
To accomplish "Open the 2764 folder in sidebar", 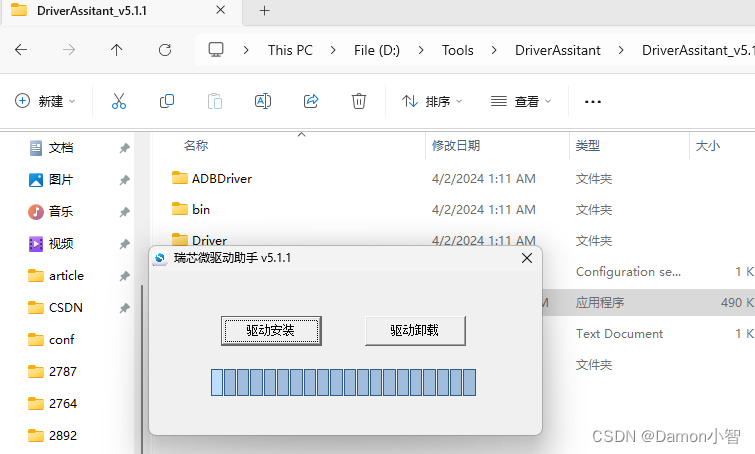I will (x=63, y=403).
